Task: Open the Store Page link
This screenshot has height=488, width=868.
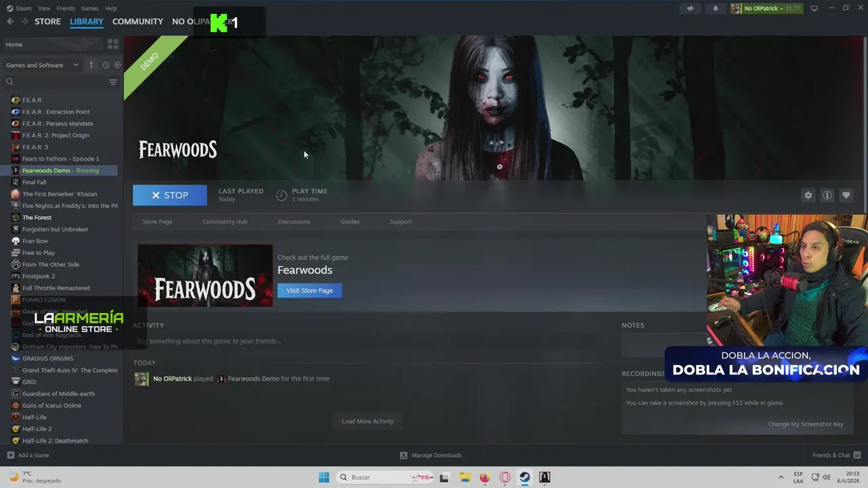Action: [157, 222]
